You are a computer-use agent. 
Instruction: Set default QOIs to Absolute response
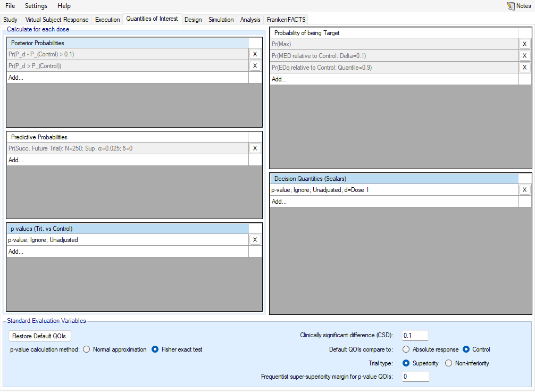pos(406,349)
